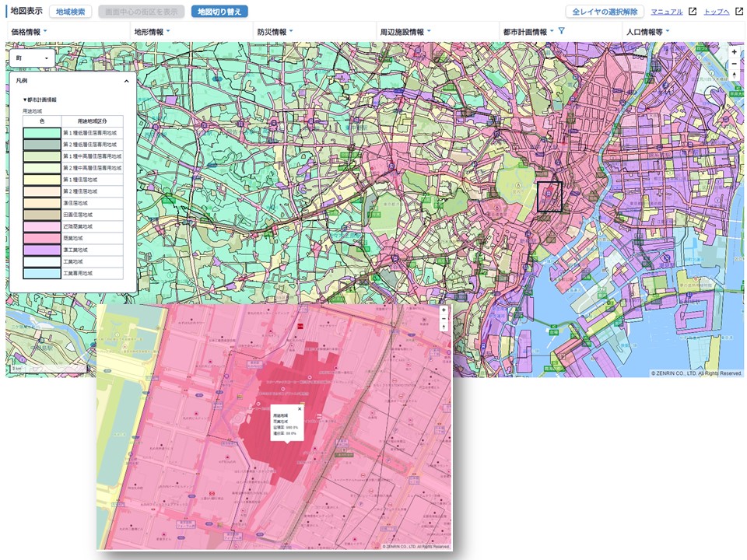This screenshot has height=560, width=747.
Task: Open the 地形情報 menu
Action: click(x=152, y=32)
